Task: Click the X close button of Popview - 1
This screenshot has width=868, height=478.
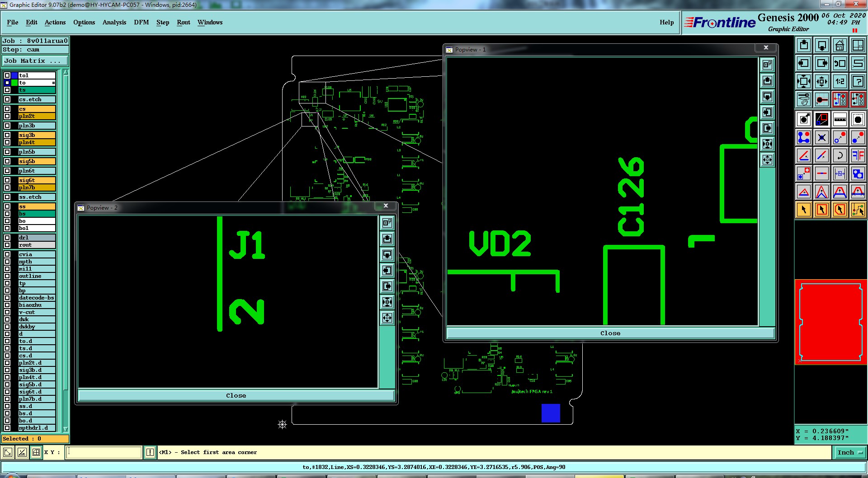Action: click(x=766, y=47)
